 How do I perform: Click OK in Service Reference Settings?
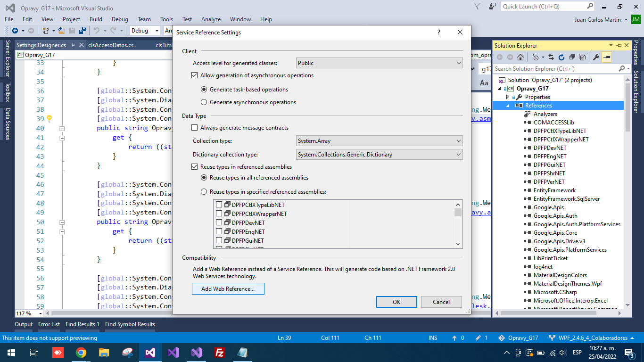click(396, 302)
